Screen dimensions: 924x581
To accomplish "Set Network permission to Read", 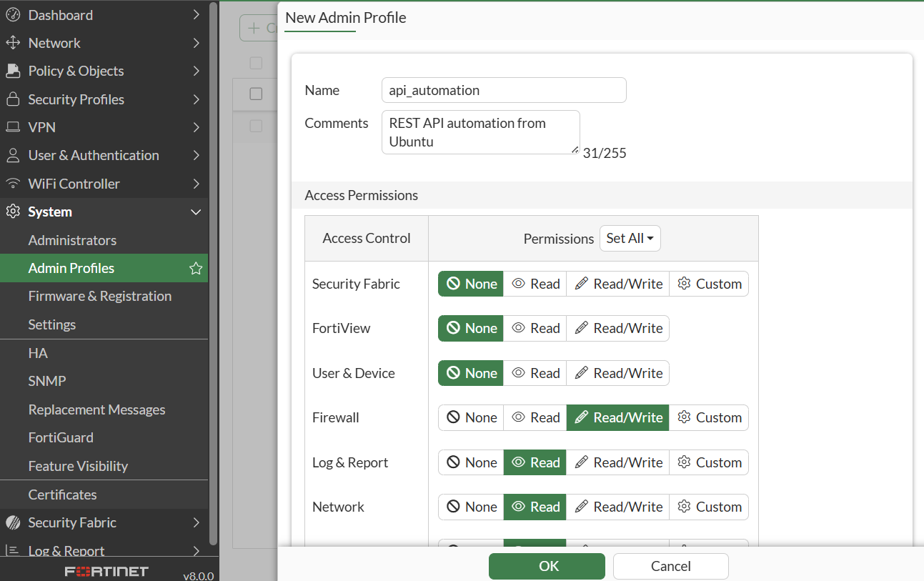I will [535, 507].
